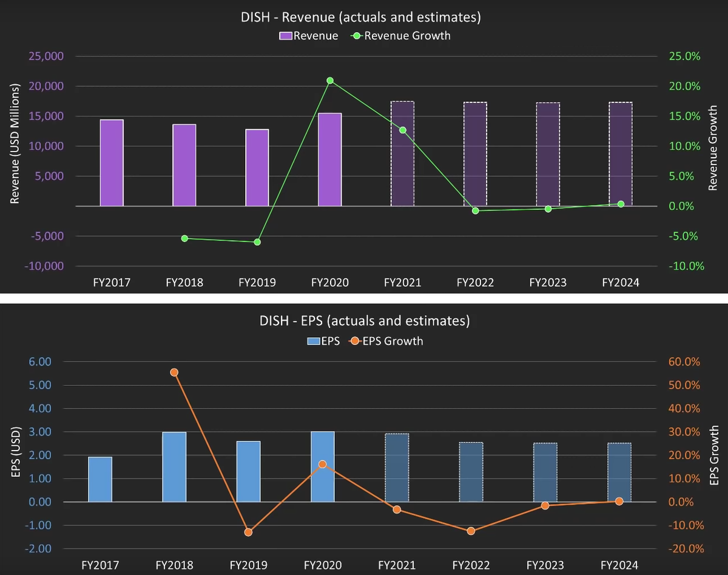Click the FY2020 revenue growth peak point
Image resolution: width=728 pixels, height=575 pixels.
point(330,80)
